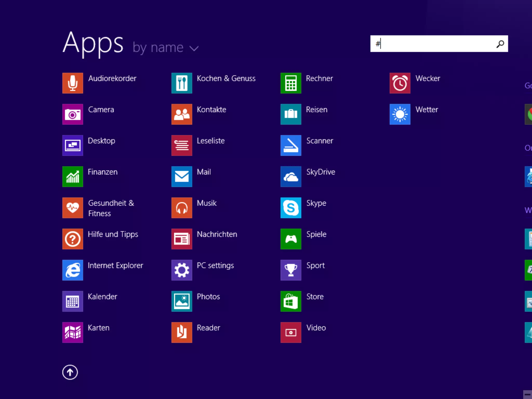Open the Audiorekorder app tile
Image resolution: width=532 pixels, height=399 pixels.
[72, 83]
